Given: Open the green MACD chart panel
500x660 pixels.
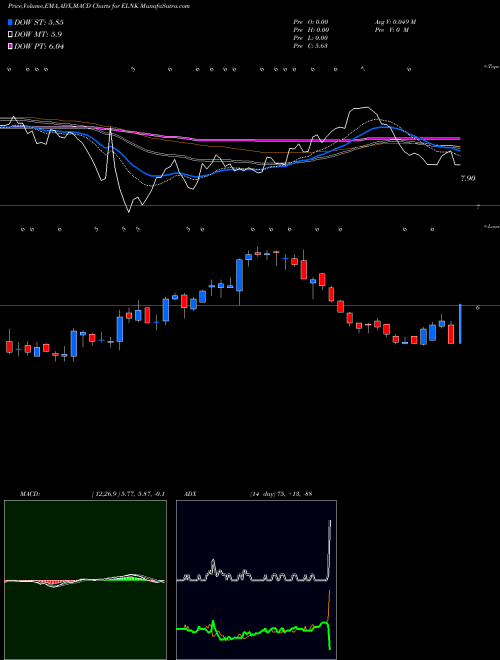Looking at the screenshot, I should coord(85,580).
